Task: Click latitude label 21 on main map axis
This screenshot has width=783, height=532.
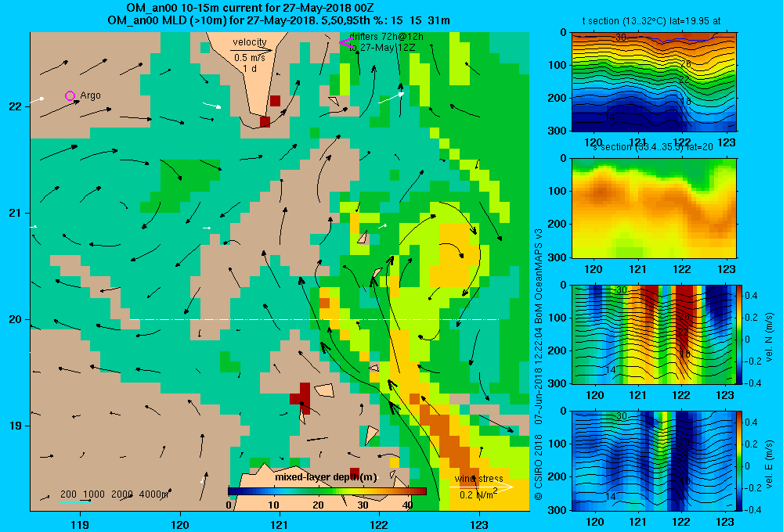Action: click(15, 213)
